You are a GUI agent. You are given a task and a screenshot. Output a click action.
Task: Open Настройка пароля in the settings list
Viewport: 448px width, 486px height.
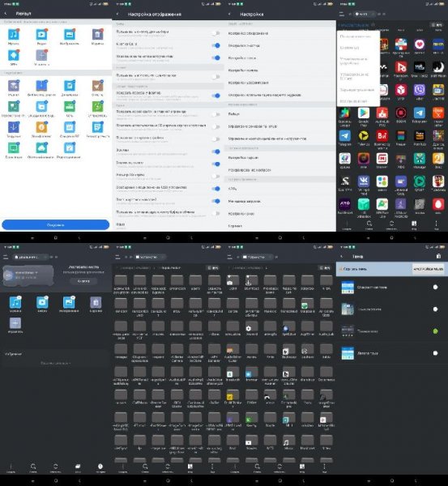point(279,158)
